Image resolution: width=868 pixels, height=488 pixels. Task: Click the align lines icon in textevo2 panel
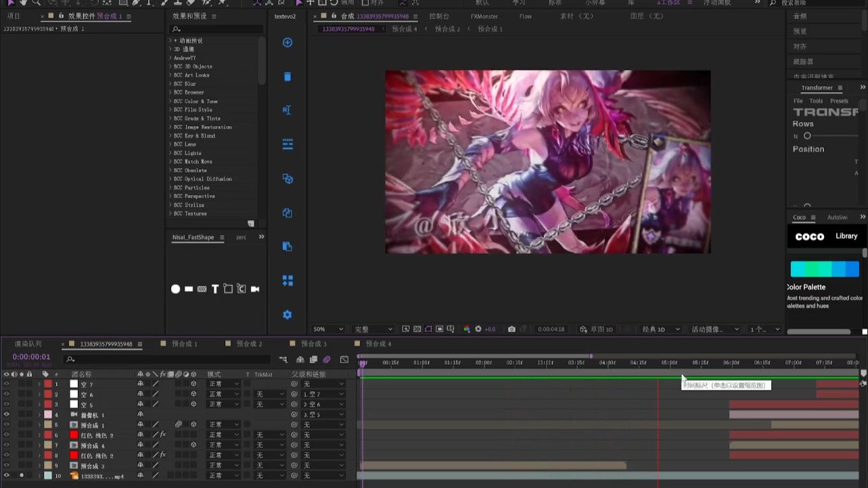click(288, 144)
